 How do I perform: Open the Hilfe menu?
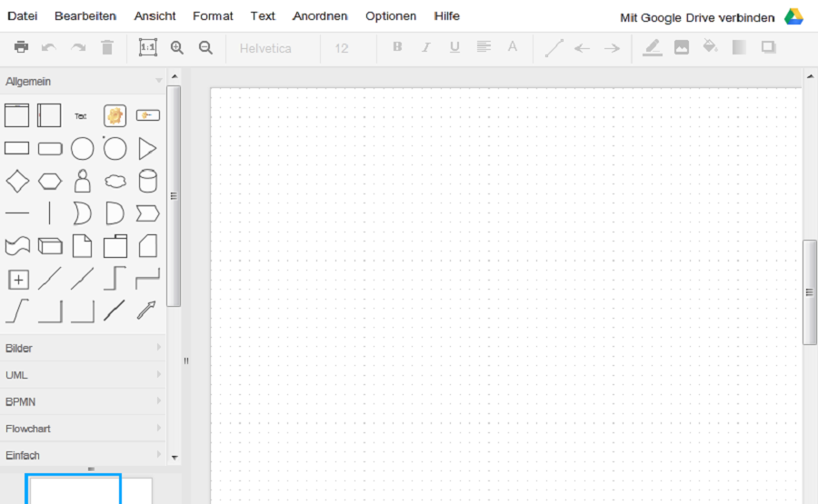446,16
